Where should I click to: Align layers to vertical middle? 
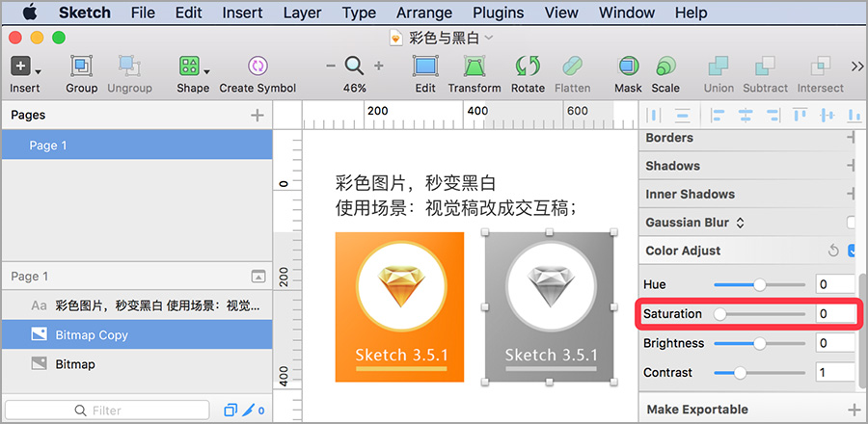(x=827, y=115)
